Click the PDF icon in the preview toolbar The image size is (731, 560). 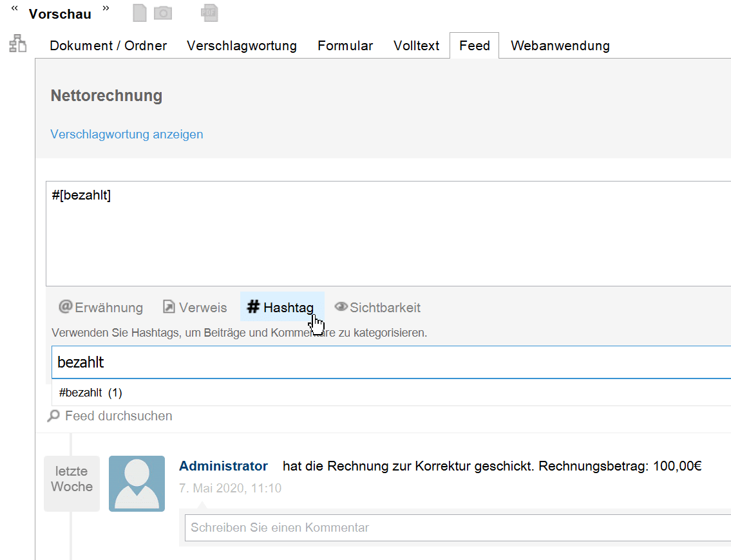coord(209,12)
